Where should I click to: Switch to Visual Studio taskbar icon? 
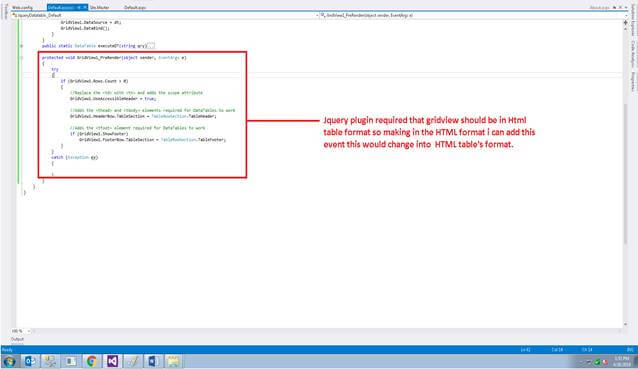pos(112,361)
